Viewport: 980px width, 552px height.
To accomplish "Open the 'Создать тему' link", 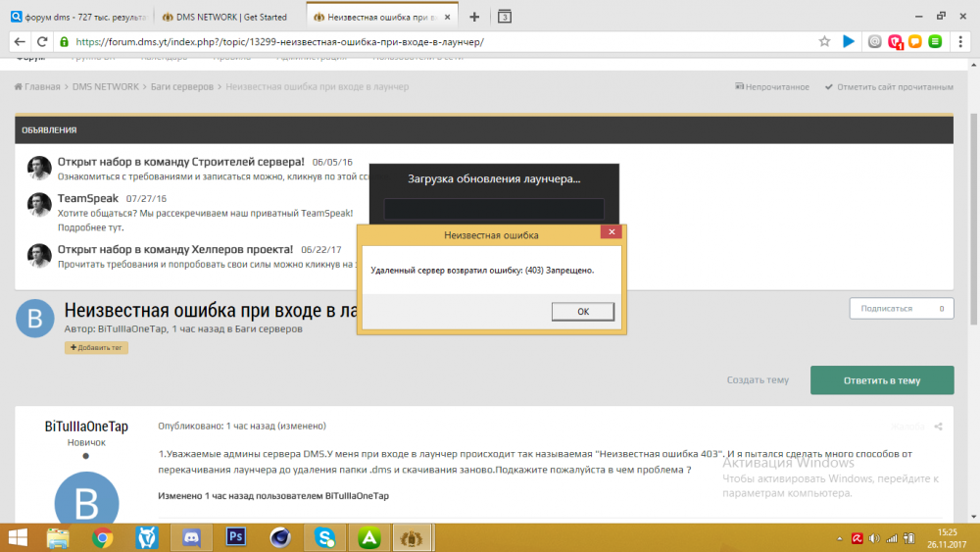I will pyautogui.click(x=758, y=380).
